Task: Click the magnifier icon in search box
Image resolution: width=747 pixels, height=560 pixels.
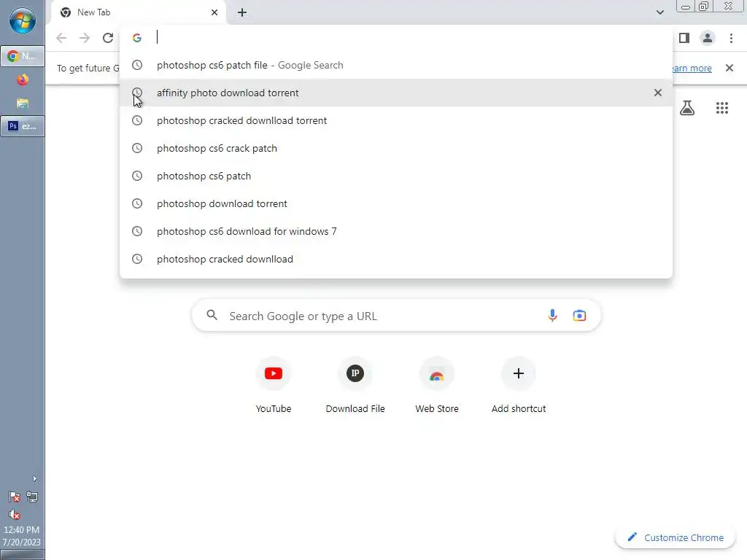Action: [212, 315]
